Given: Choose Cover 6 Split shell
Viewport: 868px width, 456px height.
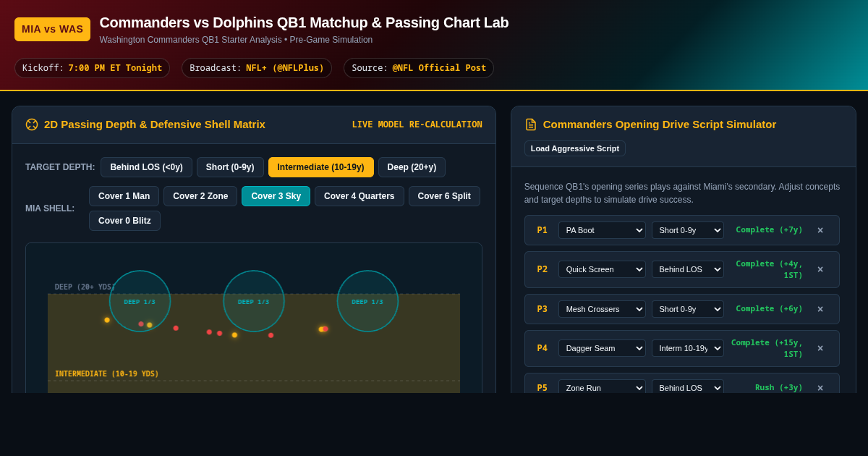Looking at the screenshot, I should pyautogui.click(x=444, y=196).
